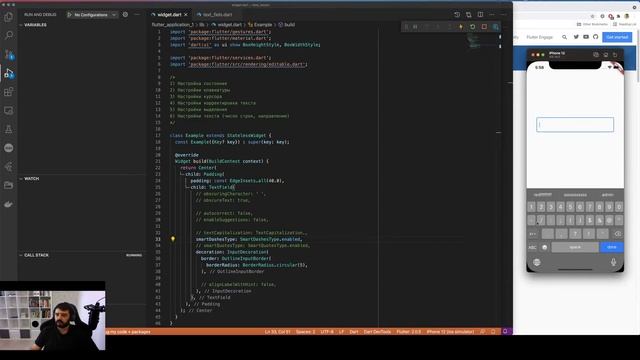The image size is (640, 360).
Task: Click the Go Back history icon in editor title
Action: point(457,15)
